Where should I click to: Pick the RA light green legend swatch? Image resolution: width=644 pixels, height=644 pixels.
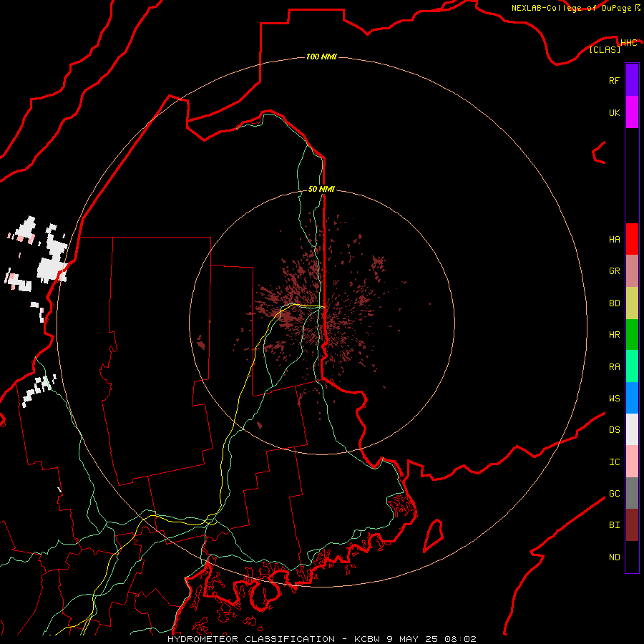point(632,366)
